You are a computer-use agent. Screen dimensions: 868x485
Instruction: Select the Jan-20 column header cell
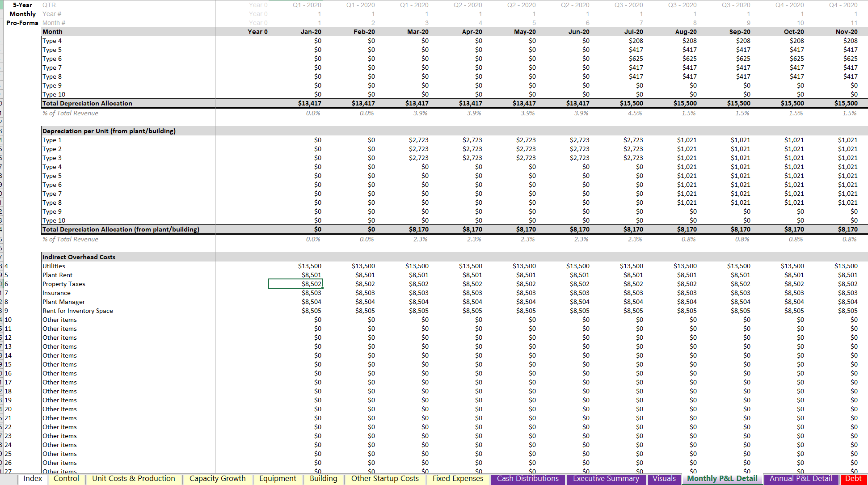pos(311,32)
